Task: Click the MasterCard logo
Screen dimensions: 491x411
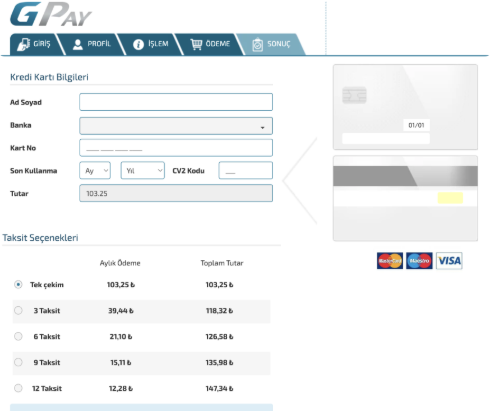Action: (390, 261)
